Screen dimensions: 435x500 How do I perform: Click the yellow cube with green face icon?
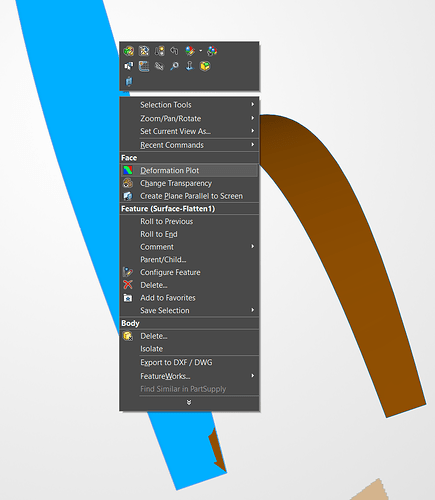coord(205,66)
